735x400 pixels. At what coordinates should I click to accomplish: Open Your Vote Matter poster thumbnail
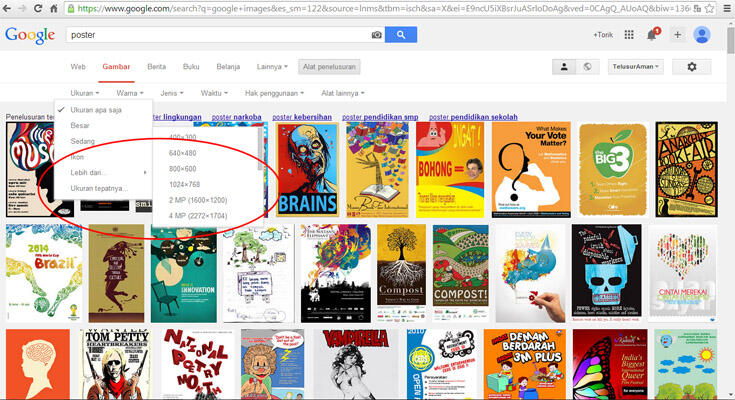coord(531,170)
